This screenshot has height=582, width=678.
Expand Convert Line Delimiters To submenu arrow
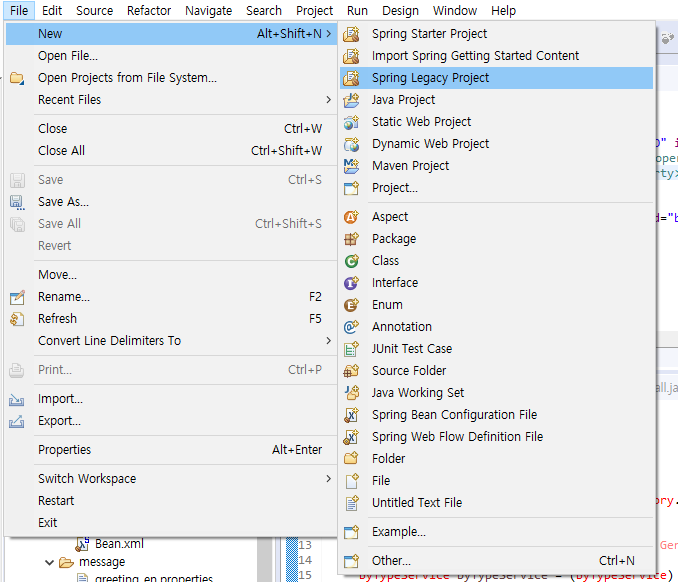pos(329,341)
